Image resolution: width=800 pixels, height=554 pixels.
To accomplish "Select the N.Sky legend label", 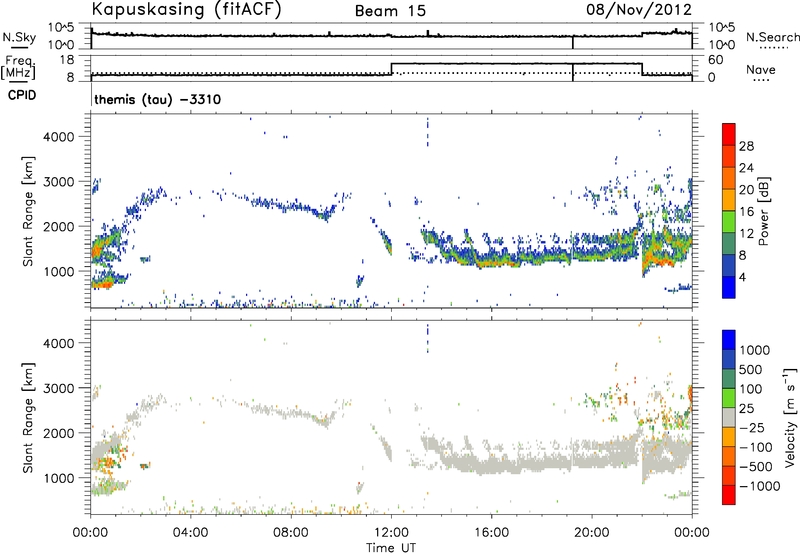I will pos(19,37).
